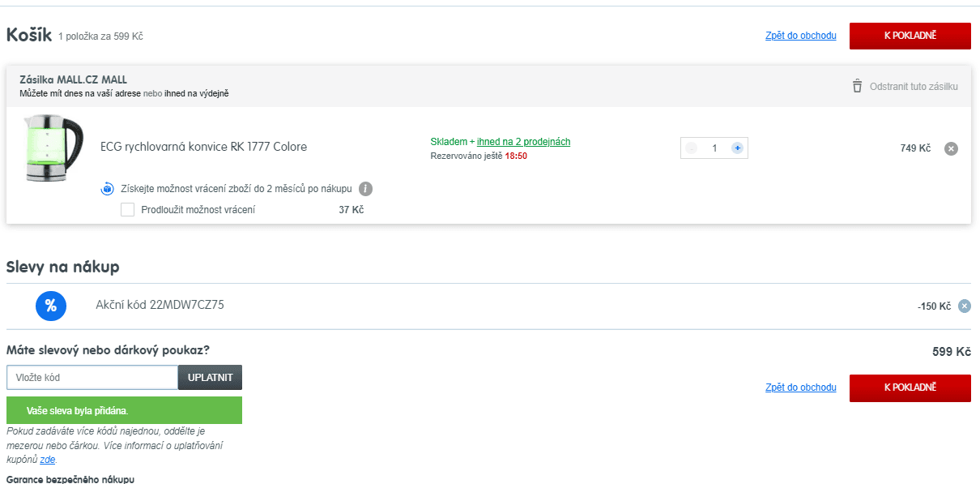Click the 37 Kč return extension price

pos(352,210)
